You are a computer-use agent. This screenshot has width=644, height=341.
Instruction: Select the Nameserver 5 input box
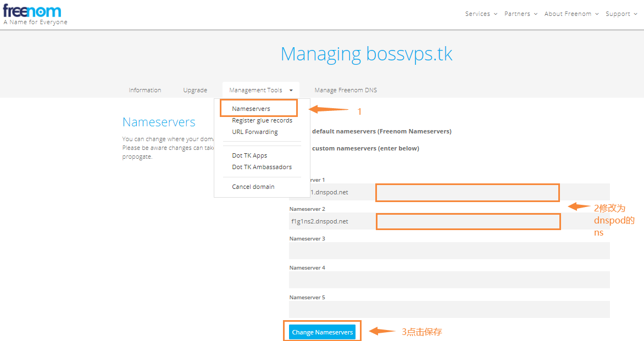click(449, 309)
